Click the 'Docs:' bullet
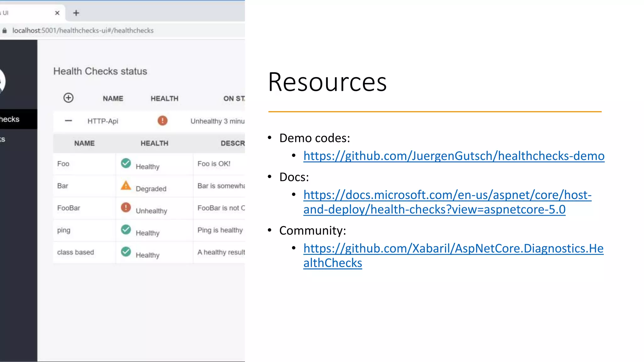Screen dimensions: 644x362 pyautogui.click(x=294, y=177)
